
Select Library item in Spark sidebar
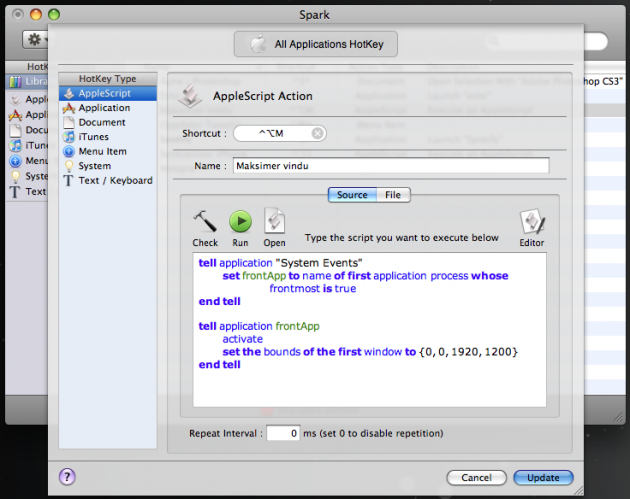click(x=28, y=82)
